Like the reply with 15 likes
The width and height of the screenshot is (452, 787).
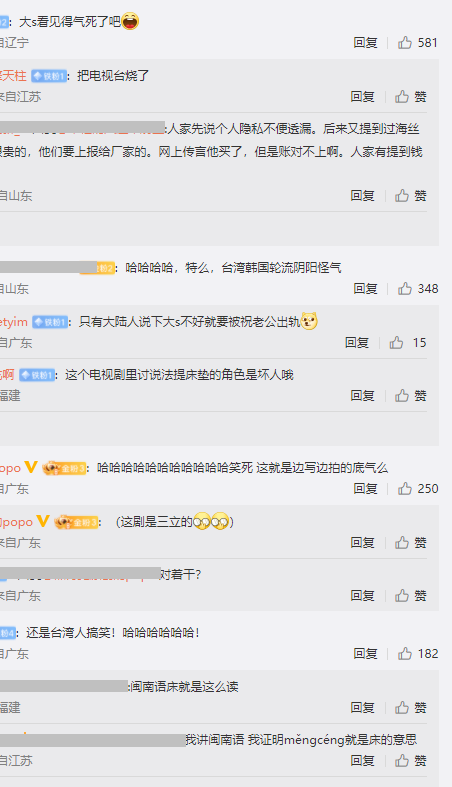coord(408,343)
